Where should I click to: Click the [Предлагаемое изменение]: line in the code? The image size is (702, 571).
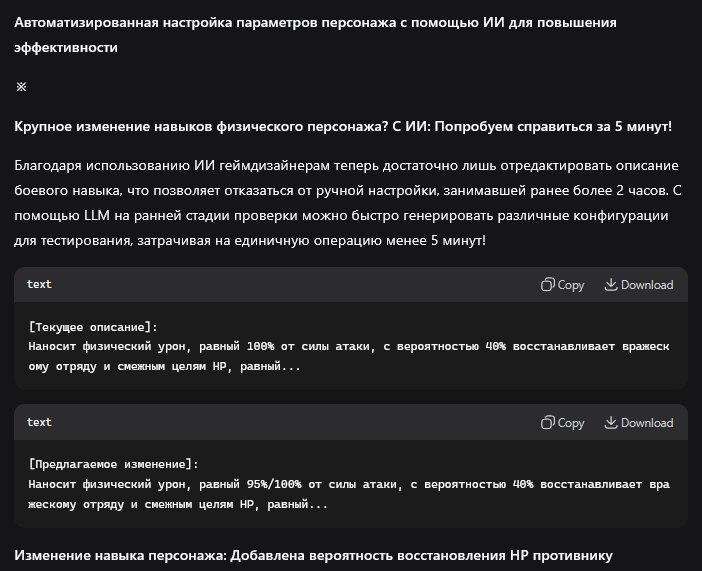[113, 464]
